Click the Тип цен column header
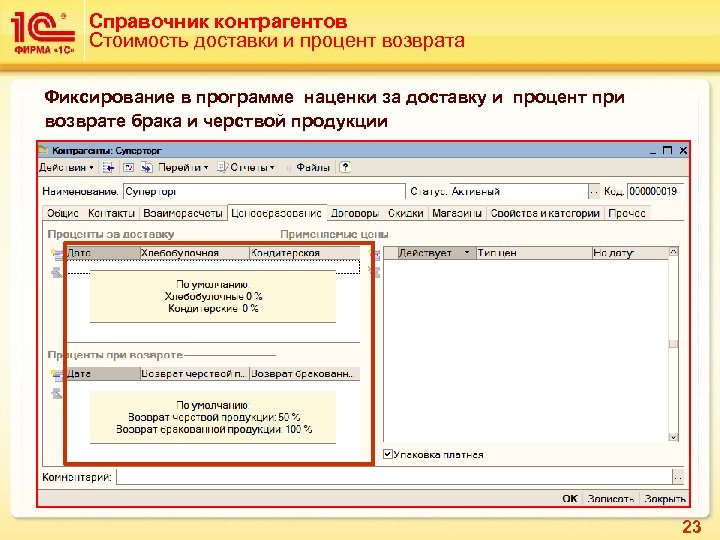The height and width of the screenshot is (540, 720). coord(534,253)
